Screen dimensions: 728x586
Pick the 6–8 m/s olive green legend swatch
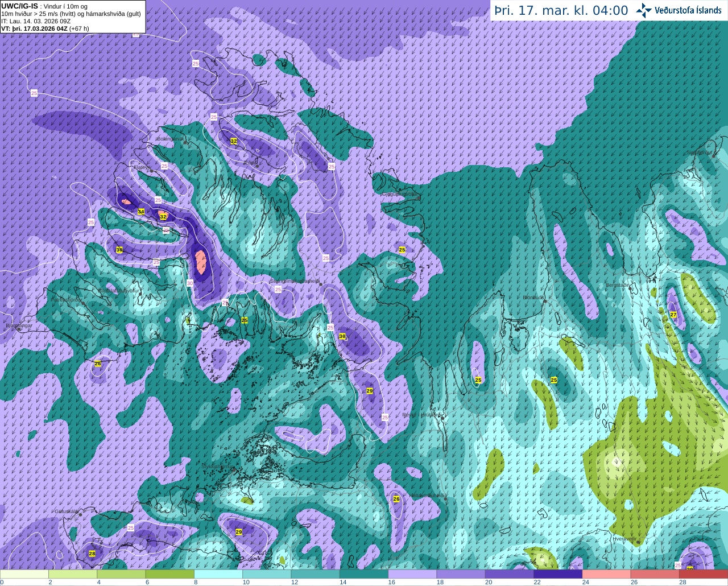[170, 573]
